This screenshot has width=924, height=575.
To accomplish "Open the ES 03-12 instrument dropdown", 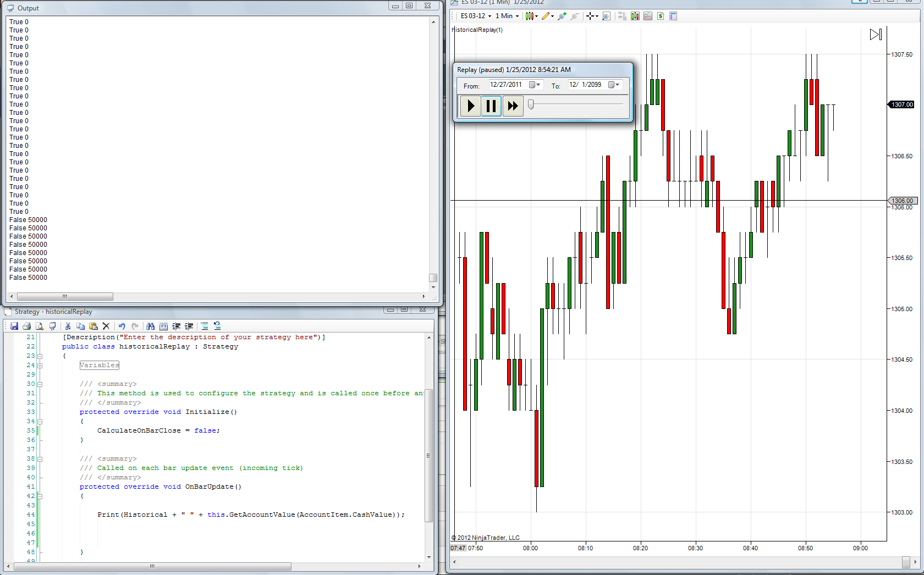I will (476, 16).
